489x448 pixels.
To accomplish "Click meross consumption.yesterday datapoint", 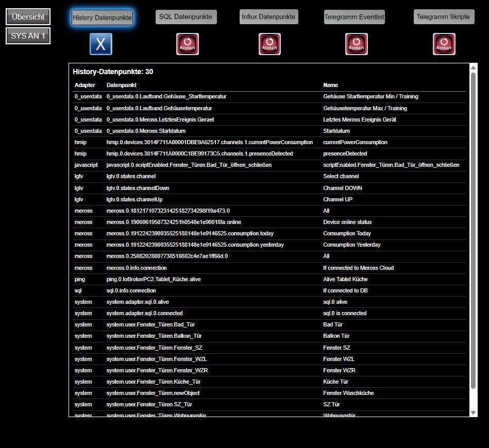I will (195, 245).
